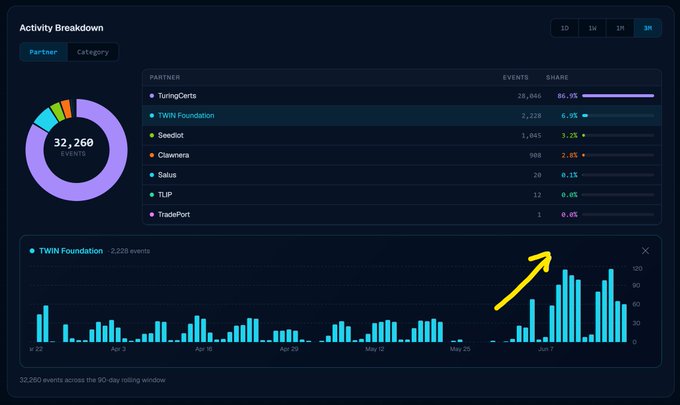
Task: Click the Seedlot 3.2% share bar
Action: (618, 135)
